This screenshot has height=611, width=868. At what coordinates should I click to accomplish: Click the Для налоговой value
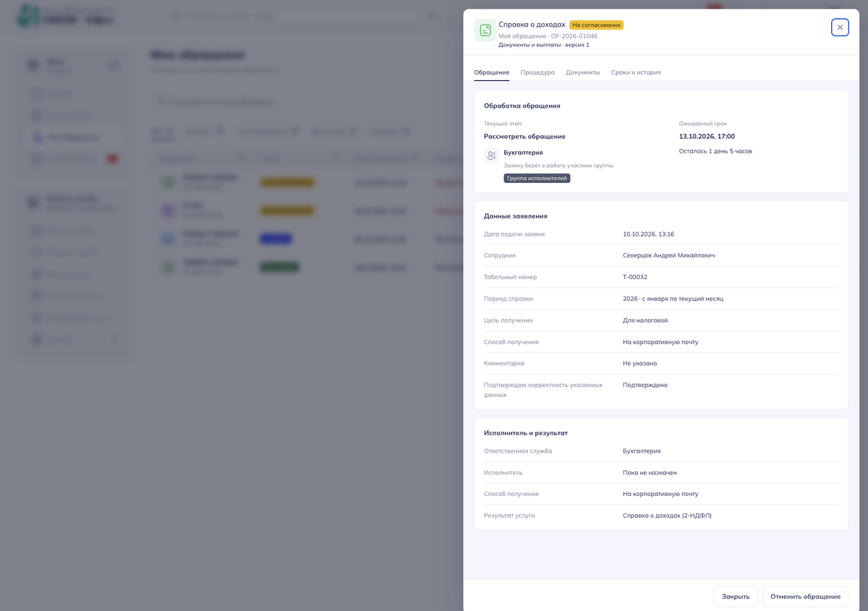(645, 320)
